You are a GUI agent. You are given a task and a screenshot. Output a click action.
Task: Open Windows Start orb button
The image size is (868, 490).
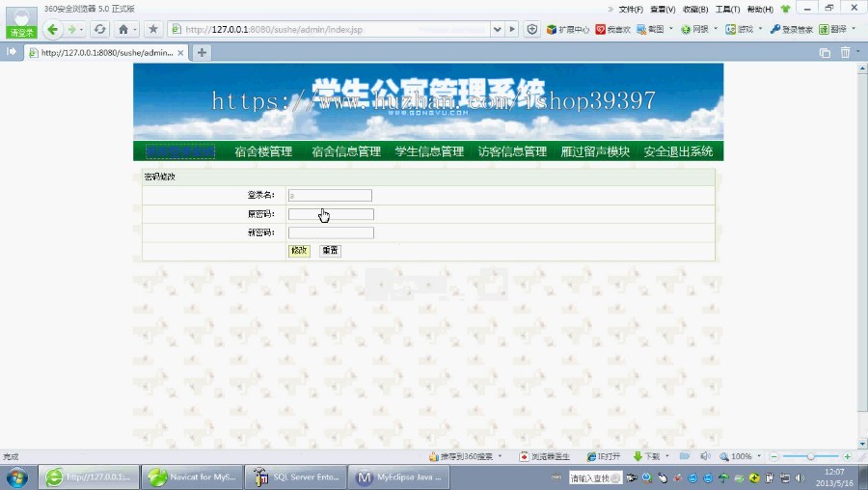coord(16,477)
